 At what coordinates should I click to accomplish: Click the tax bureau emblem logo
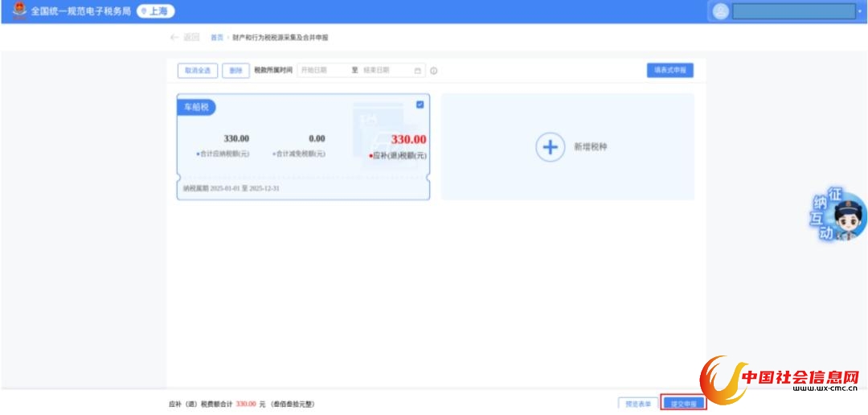click(19, 10)
